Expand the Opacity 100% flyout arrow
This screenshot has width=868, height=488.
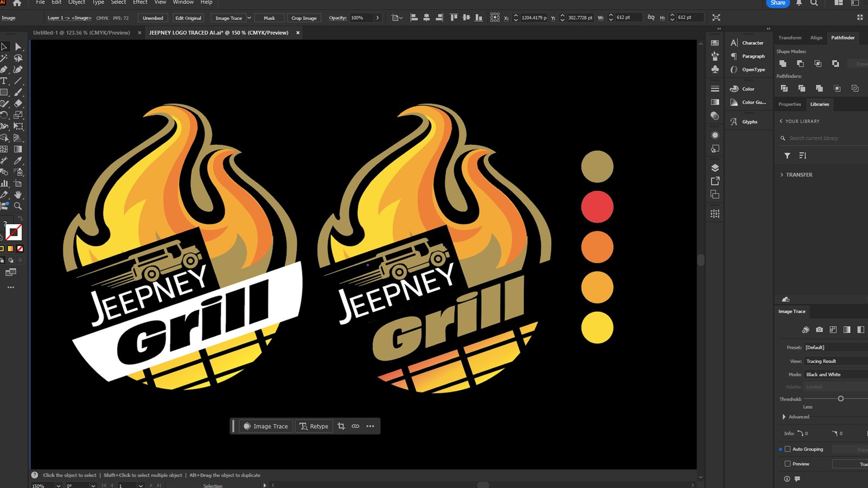tap(378, 18)
